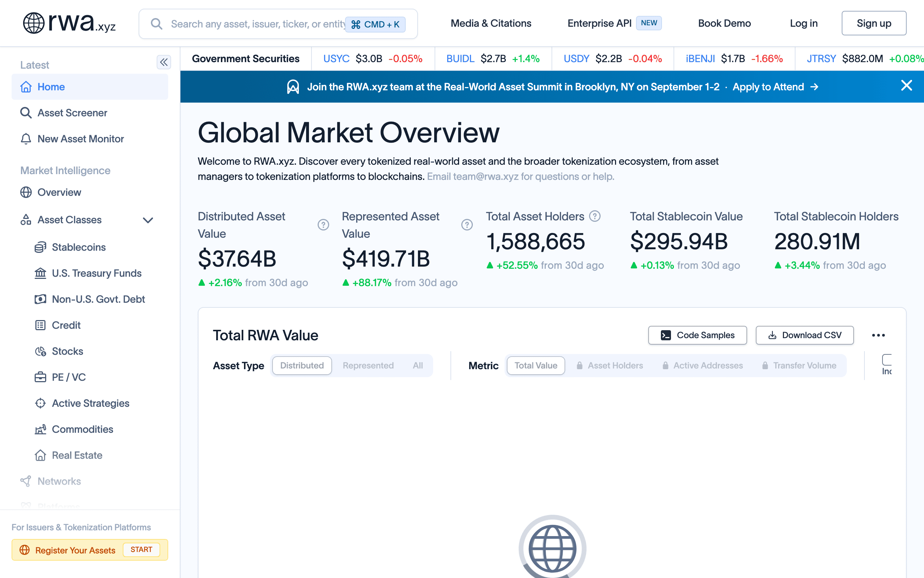Click Code Samples button
Viewport: 924px width, 578px height.
(x=697, y=335)
